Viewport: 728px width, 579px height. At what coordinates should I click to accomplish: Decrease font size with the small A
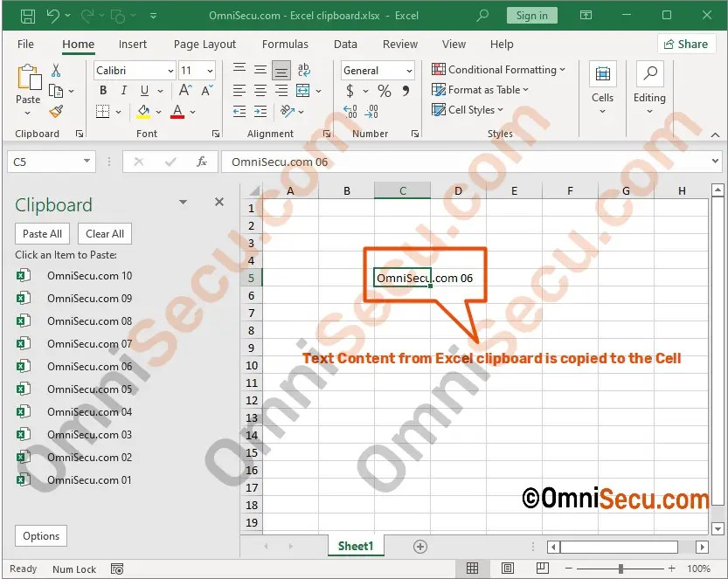click(207, 90)
